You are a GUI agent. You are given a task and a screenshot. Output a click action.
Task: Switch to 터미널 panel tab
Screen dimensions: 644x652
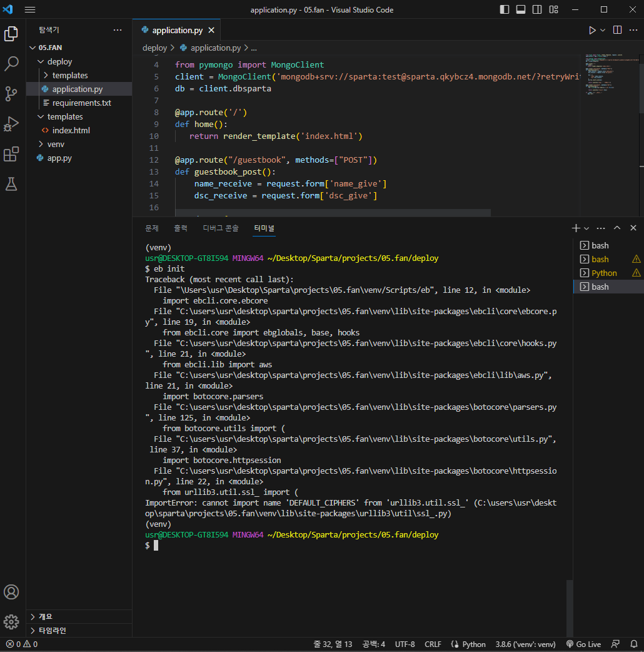pyautogui.click(x=264, y=228)
